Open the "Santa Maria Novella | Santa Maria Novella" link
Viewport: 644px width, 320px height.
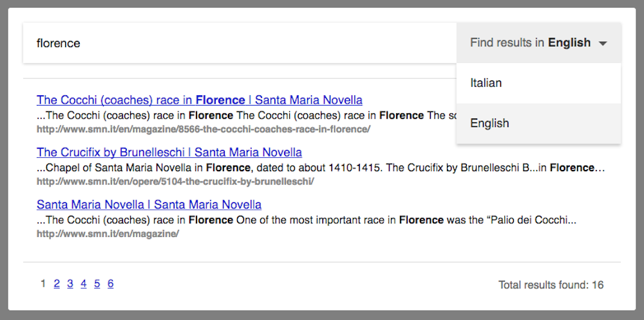pyautogui.click(x=149, y=205)
